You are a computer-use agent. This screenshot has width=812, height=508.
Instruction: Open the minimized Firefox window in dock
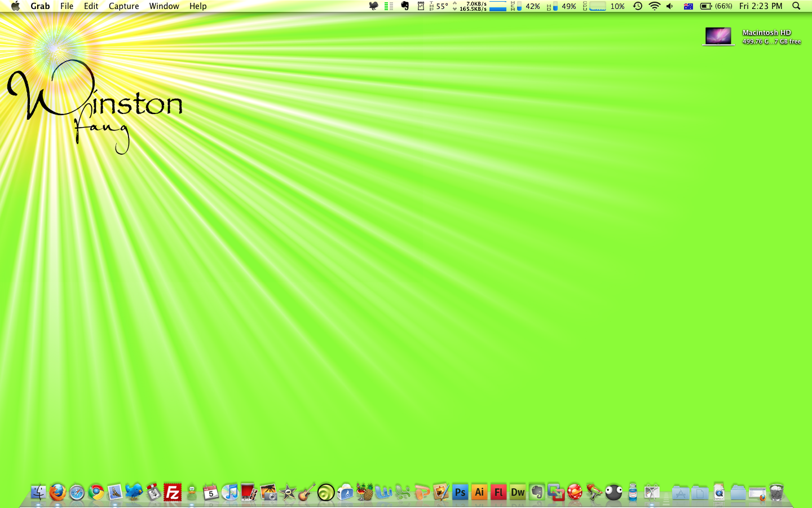pyautogui.click(x=757, y=493)
